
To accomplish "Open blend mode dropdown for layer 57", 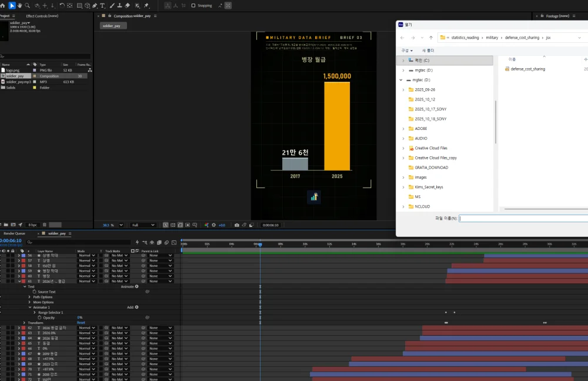I will (x=86, y=260).
